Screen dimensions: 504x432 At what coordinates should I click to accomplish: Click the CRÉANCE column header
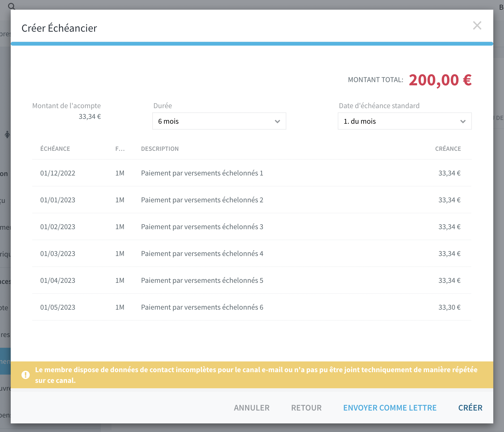tap(448, 148)
